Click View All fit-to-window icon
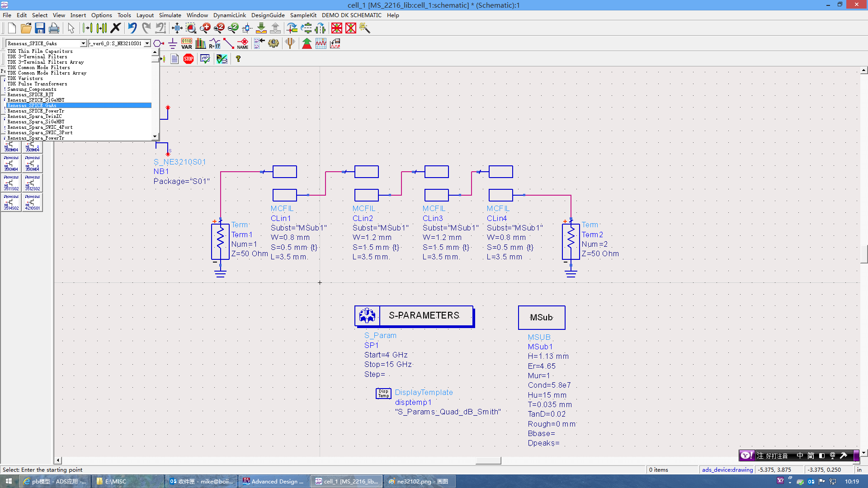Image resolution: width=868 pixels, height=488 pixels. tap(177, 28)
